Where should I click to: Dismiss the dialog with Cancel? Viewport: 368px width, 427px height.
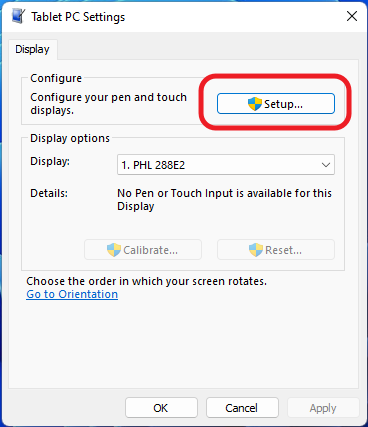[x=242, y=408]
